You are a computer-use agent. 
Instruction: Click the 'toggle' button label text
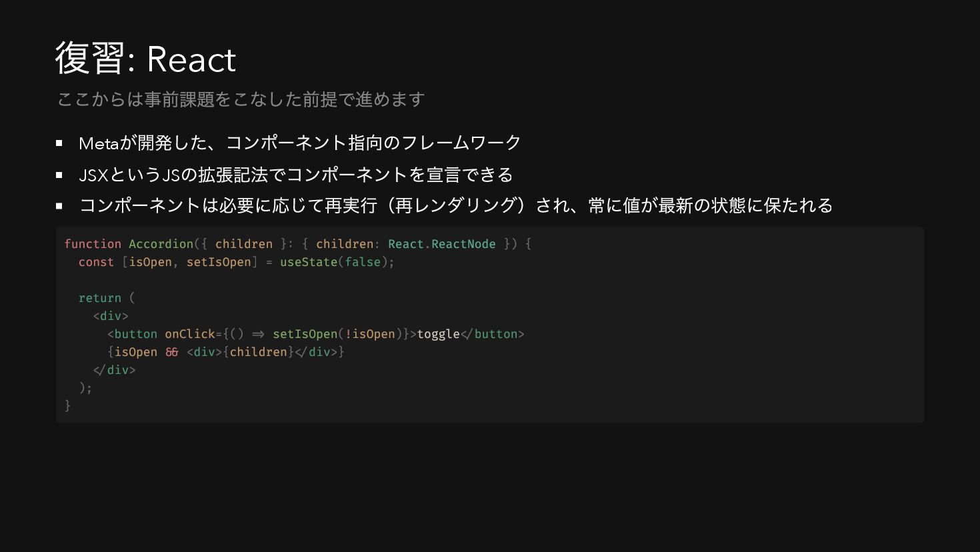tap(439, 334)
